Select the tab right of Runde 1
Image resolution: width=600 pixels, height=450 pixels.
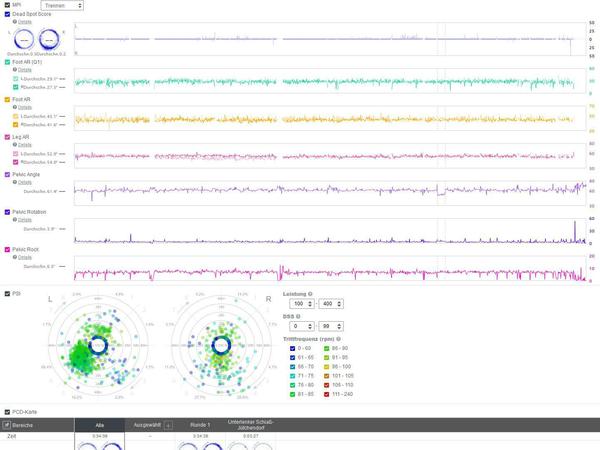coord(251,425)
